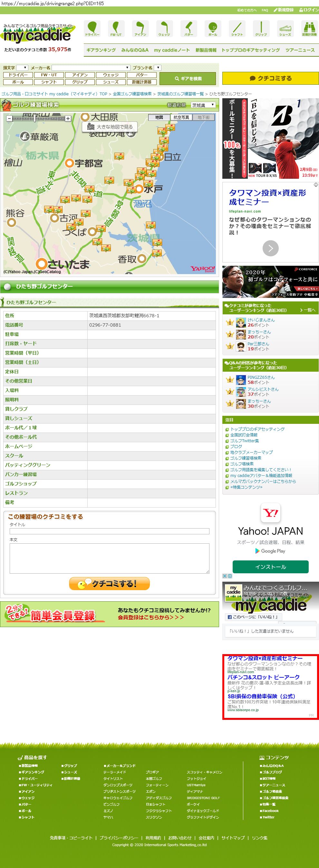Viewport: 319px width, 868px height.
Task: Switch map to 航空写真 aerial view
Action: coord(181,117)
